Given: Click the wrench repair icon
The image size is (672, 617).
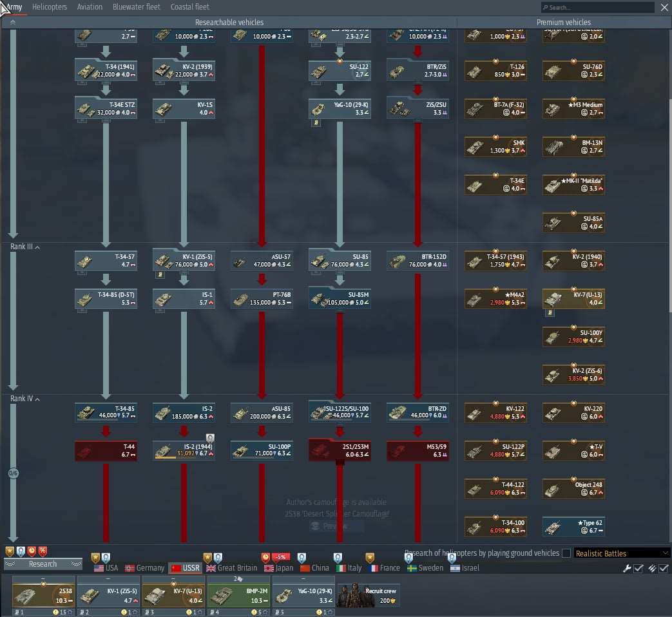Looking at the screenshot, I should [626, 568].
